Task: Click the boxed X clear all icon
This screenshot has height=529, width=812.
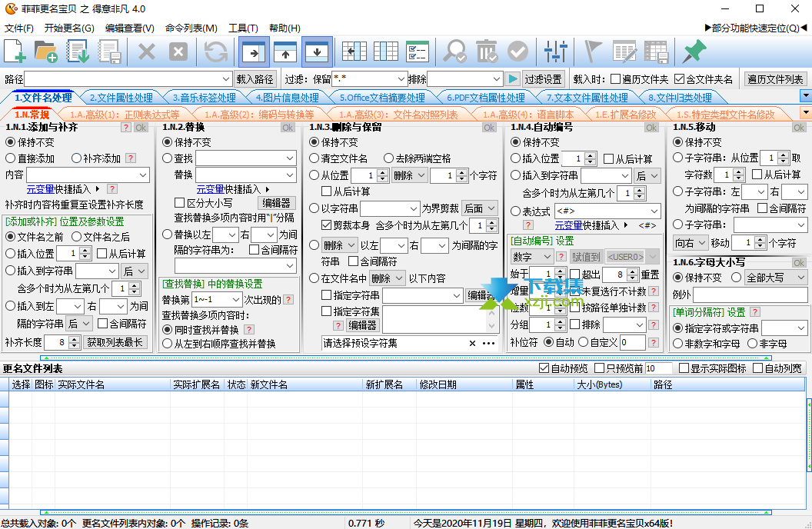Action: point(178,52)
